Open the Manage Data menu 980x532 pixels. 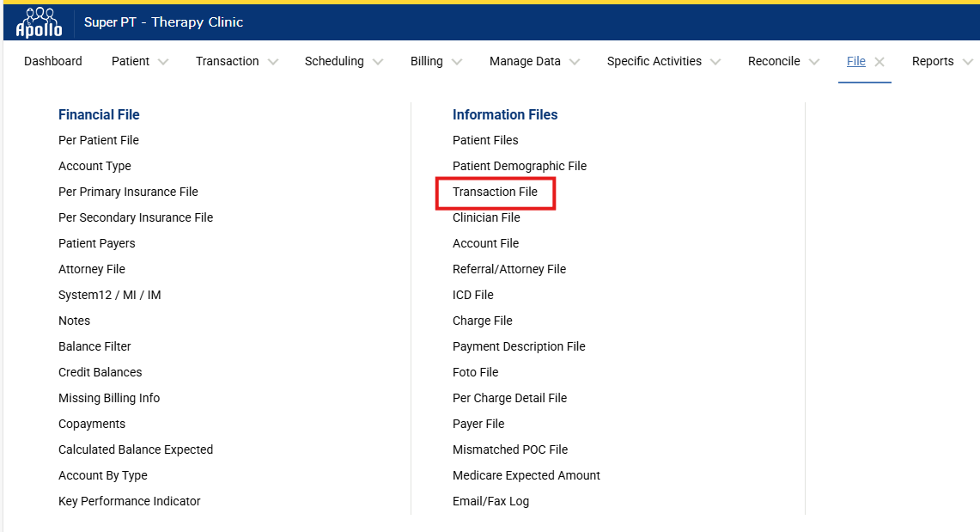pyautogui.click(x=525, y=61)
